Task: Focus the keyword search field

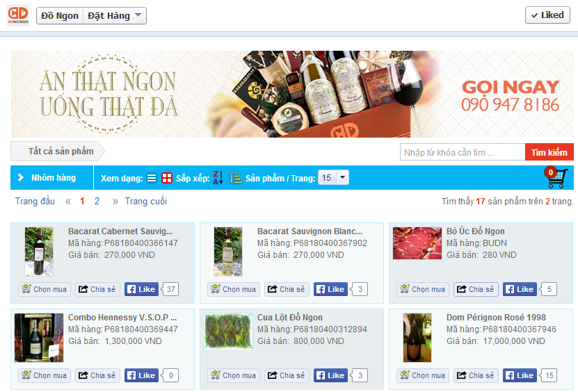Action: tap(463, 152)
